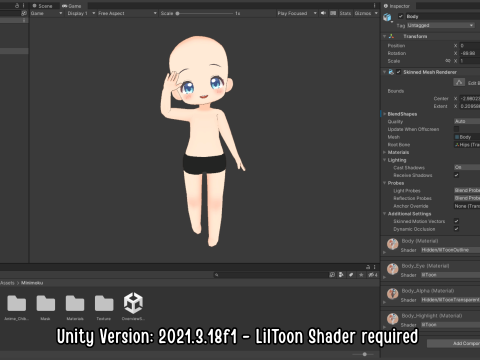Switch to the Scene tab
The width and height of the screenshot is (480, 360).
coord(42,6)
